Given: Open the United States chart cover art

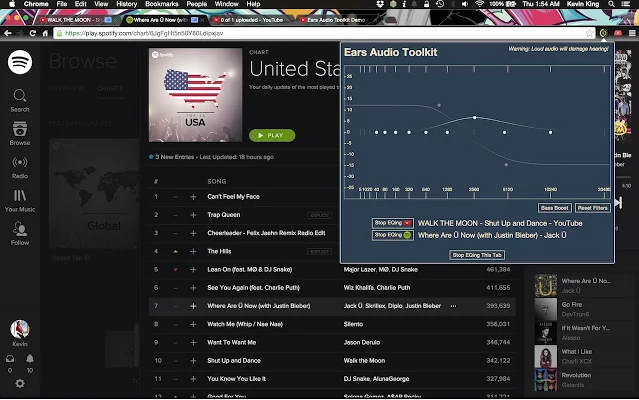Looking at the screenshot, I should [195, 95].
